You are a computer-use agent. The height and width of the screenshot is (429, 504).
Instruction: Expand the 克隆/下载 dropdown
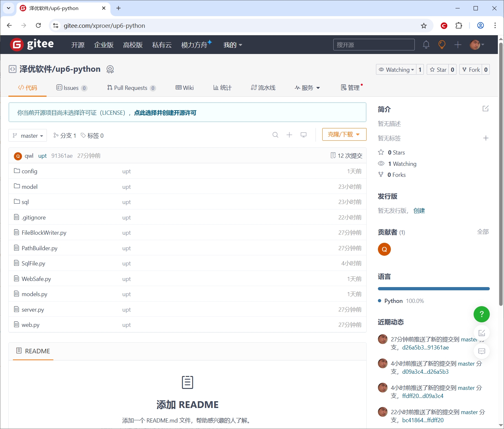[x=344, y=134]
